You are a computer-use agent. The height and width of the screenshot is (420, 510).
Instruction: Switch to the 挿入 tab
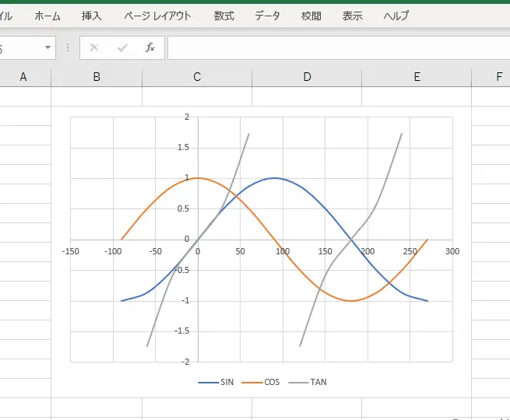[x=92, y=16]
